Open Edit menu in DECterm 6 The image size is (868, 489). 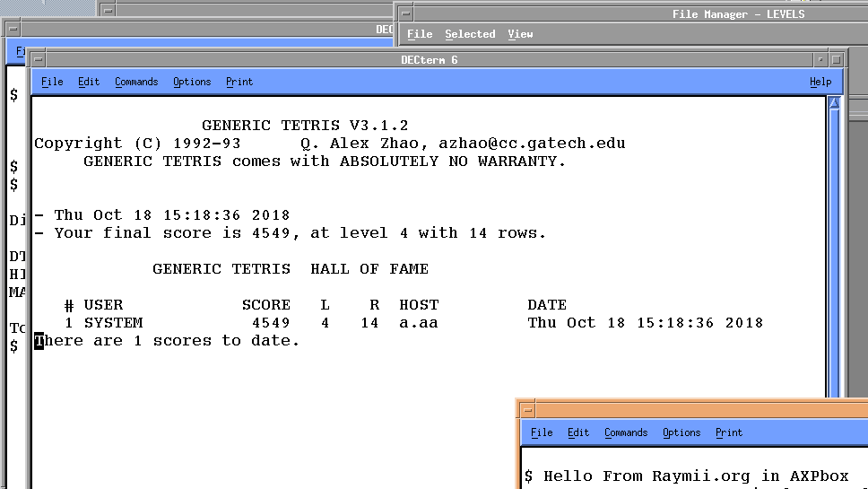click(89, 82)
